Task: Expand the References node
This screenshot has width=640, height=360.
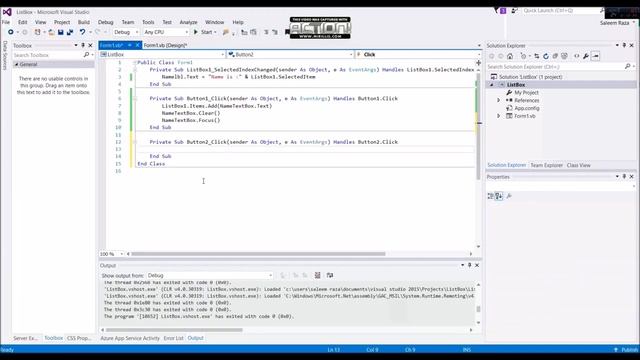Action: pyautogui.click(x=498, y=100)
